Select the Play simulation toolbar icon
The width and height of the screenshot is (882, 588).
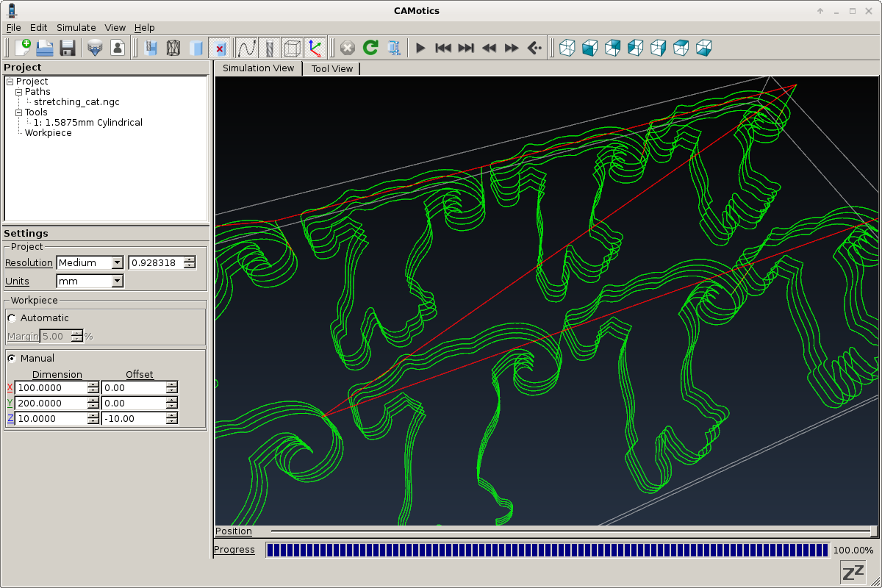click(x=420, y=48)
